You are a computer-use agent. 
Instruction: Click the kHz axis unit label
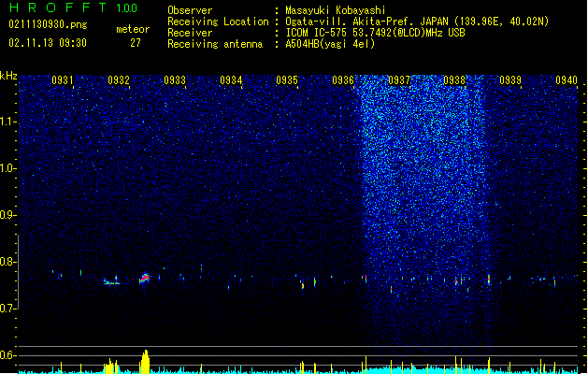(8, 76)
